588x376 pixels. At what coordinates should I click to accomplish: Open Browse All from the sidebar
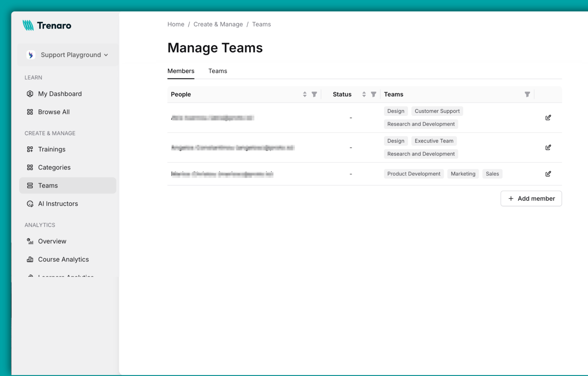54,112
